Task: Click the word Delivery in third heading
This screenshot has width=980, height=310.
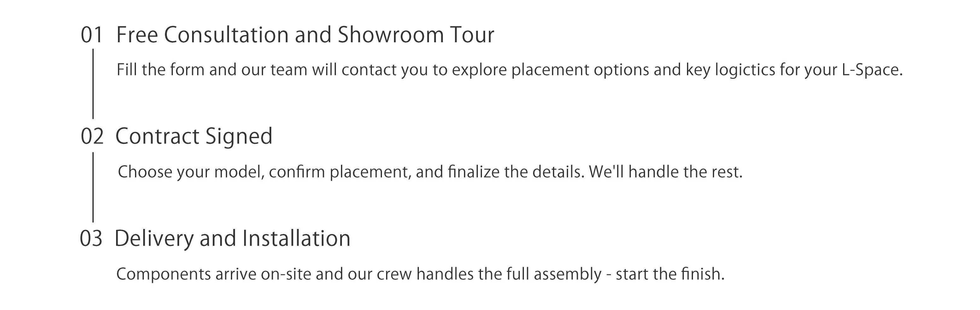Action: [154, 239]
